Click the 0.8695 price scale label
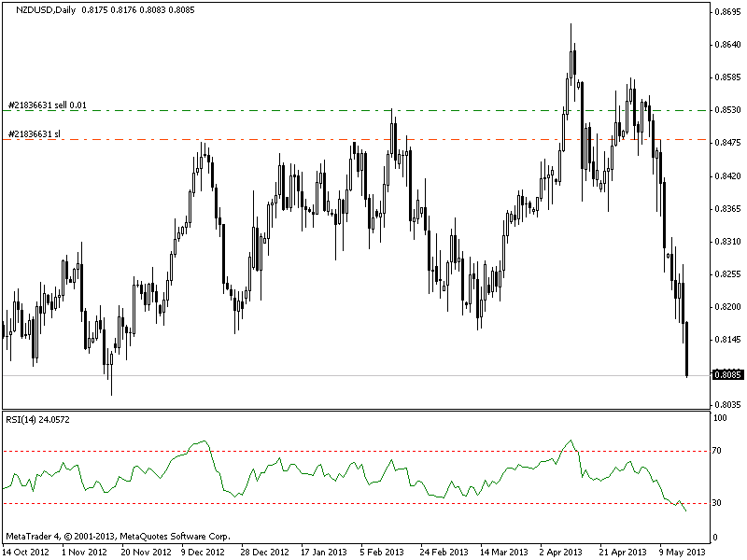This screenshot has height=560, width=747. click(x=728, y=11)
